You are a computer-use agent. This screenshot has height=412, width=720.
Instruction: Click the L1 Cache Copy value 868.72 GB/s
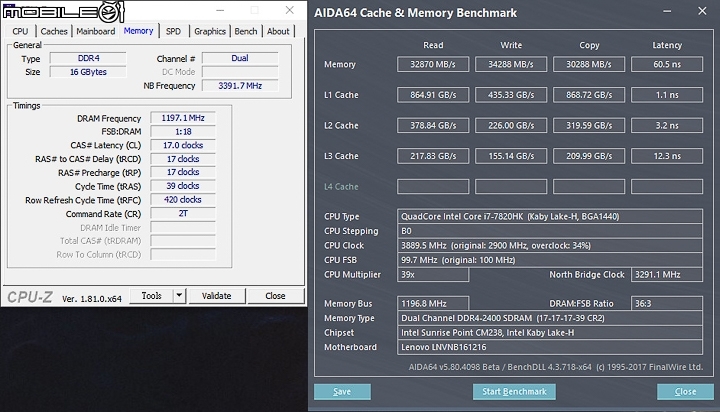click(x=589, y=95)
